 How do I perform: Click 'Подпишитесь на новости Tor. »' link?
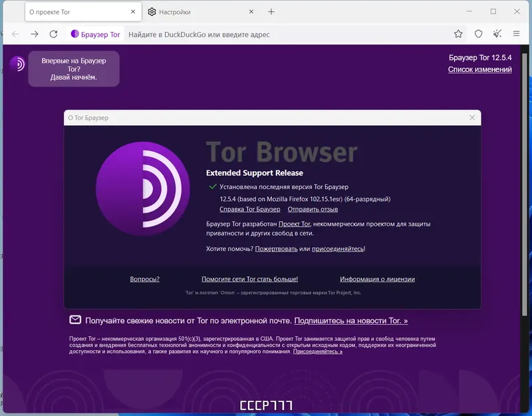coord(351,321)
